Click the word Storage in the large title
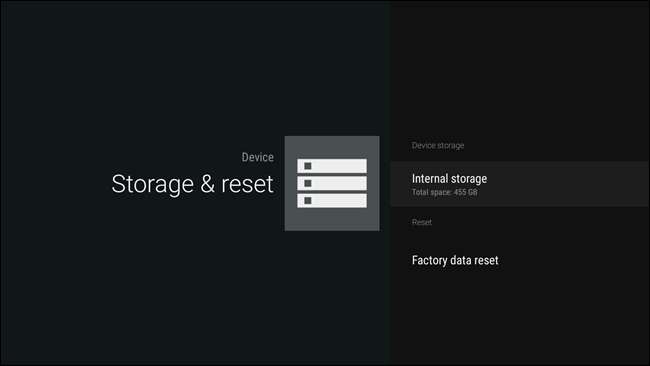This screenshot has width=650, height=366. click(153, 185)
